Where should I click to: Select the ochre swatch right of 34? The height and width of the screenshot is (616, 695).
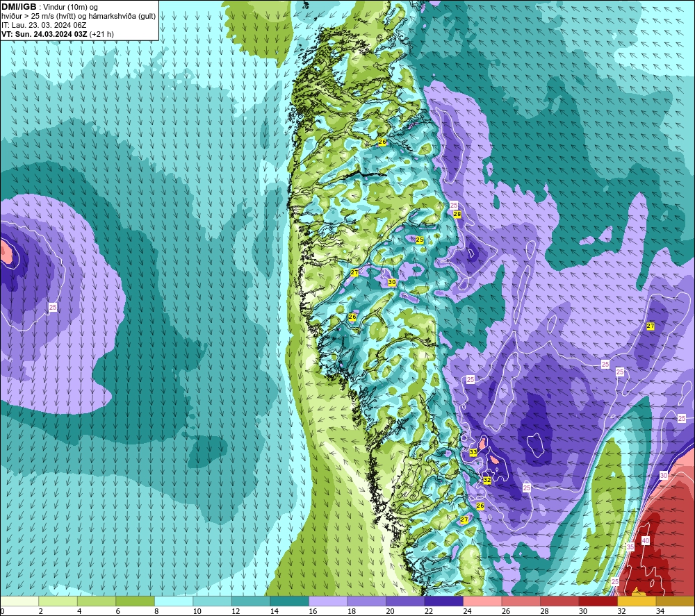click(676, 601)
